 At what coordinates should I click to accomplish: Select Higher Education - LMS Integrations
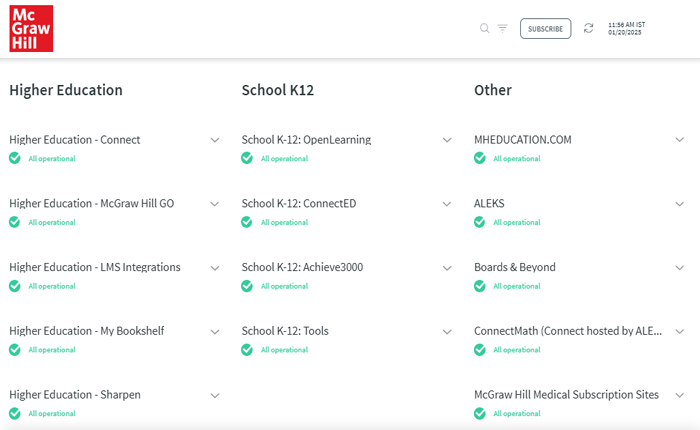(95, 268)
